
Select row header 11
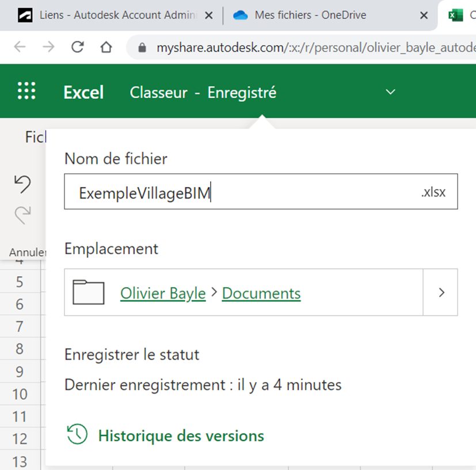[20, 416]
